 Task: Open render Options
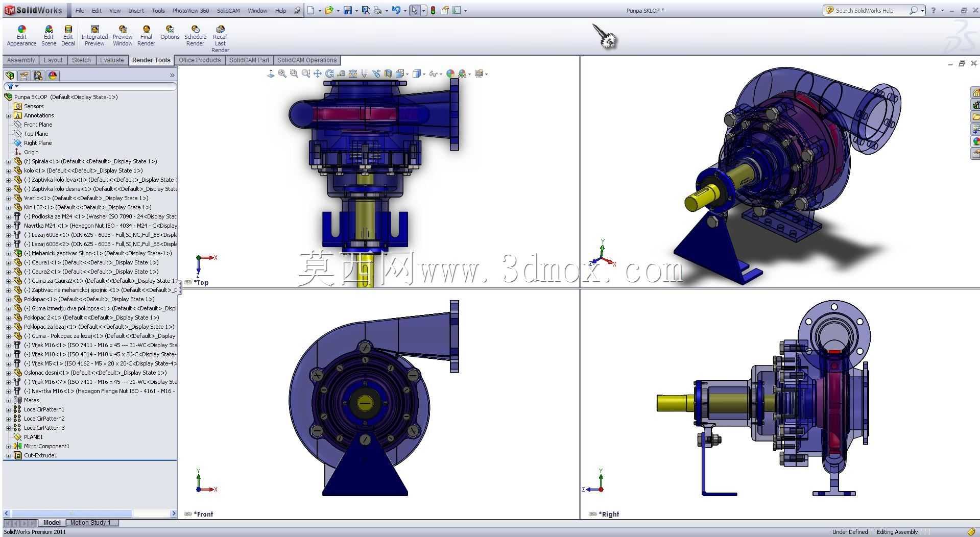tap(170, 33)
